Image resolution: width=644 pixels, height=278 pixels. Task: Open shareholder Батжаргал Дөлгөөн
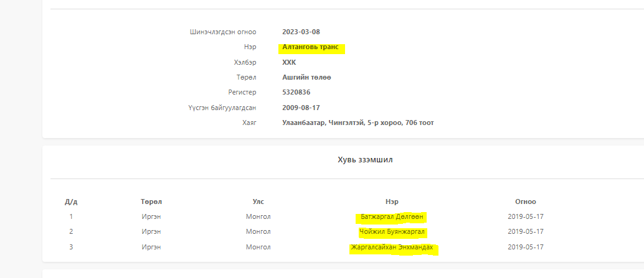(x=392, y=216)
